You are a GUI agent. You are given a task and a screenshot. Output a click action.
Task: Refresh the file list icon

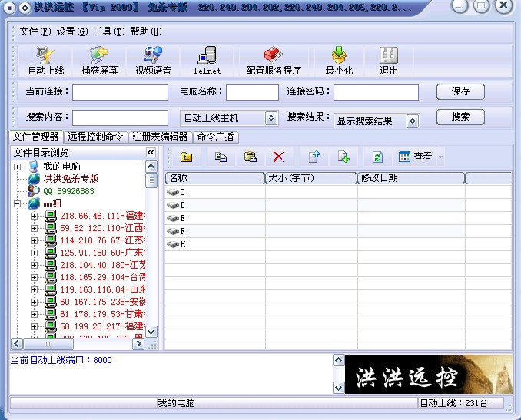377,157
